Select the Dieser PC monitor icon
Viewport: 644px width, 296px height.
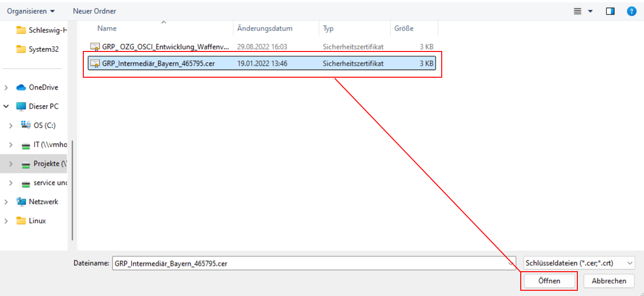(x=21, y=106)
